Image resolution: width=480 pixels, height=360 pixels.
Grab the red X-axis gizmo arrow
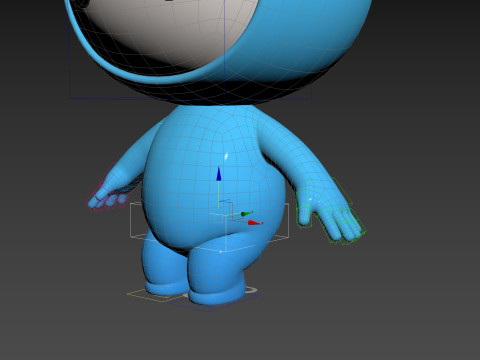255,223
